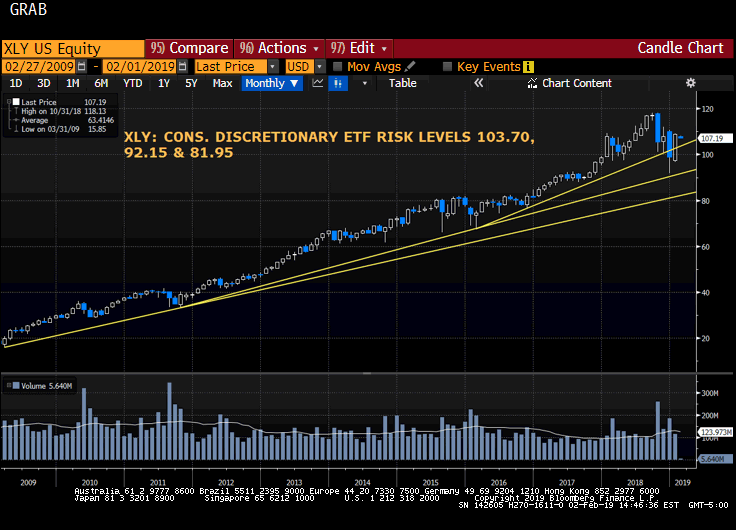736x530 pixels.
Task: Select the 6M range tab
Action: tap(101, 84)
